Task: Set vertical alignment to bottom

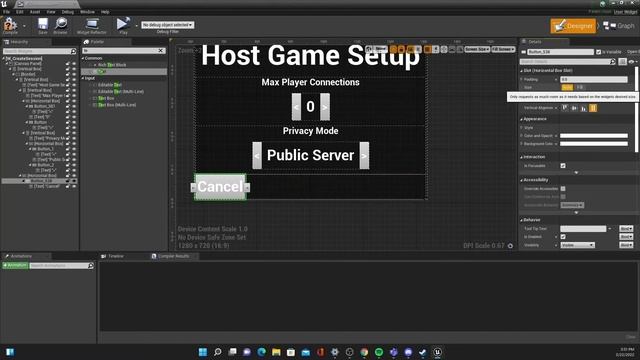Action: coord(584,108)
